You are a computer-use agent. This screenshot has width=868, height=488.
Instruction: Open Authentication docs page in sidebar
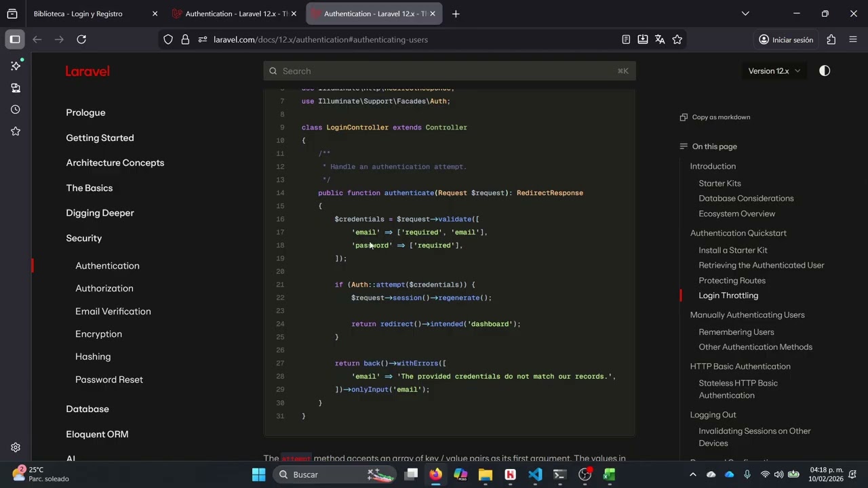[x=107, y=266]
